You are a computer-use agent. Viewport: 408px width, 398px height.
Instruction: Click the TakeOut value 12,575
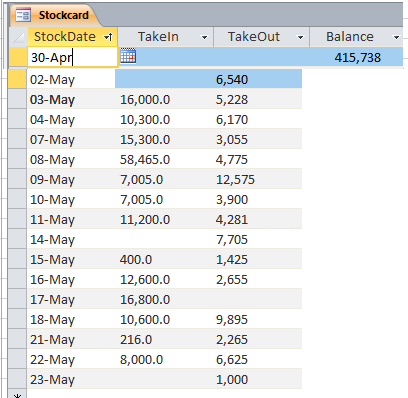point(235,180)
